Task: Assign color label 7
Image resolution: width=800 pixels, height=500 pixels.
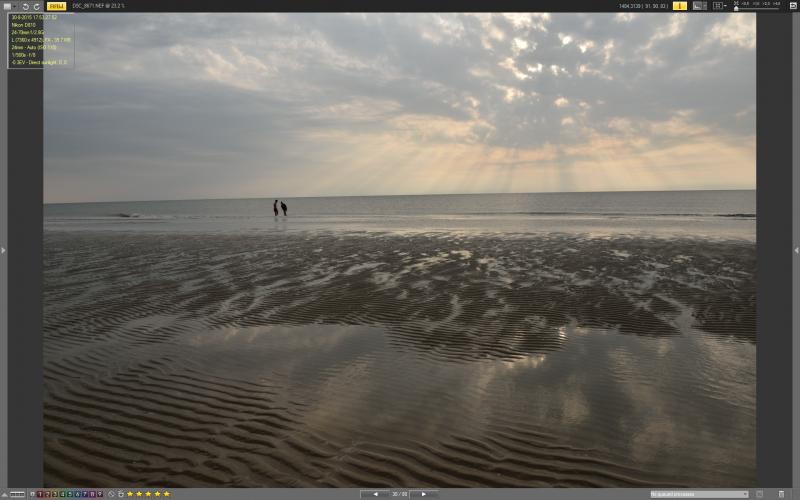Action: 85,494
